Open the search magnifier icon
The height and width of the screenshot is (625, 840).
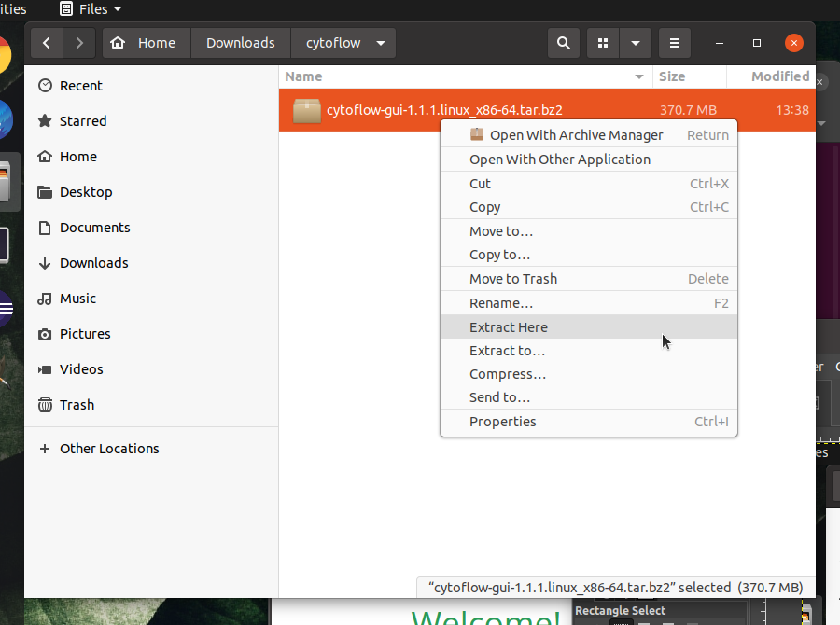point(564,43)
